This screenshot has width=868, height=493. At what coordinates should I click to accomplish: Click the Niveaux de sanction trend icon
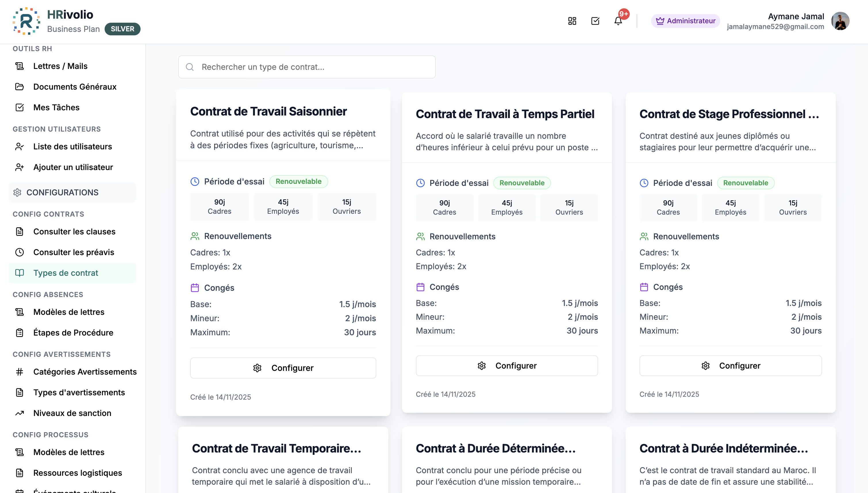coord(20,413)
